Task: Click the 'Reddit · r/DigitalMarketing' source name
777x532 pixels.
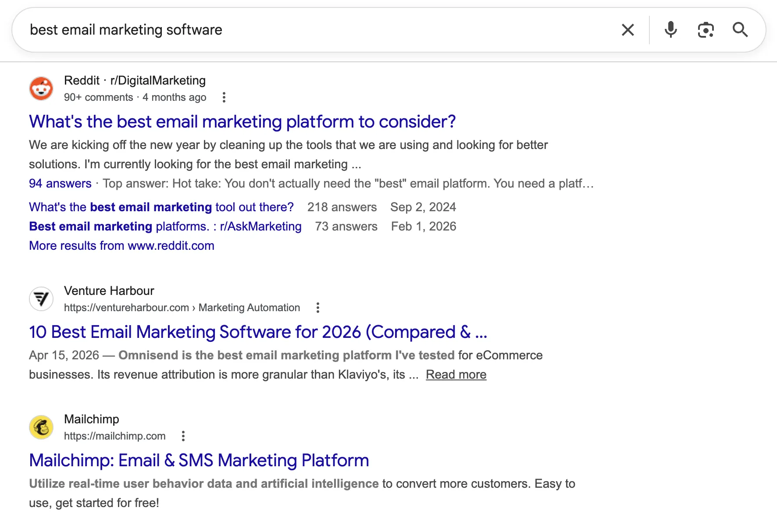Action: click(x=135, y=81)
